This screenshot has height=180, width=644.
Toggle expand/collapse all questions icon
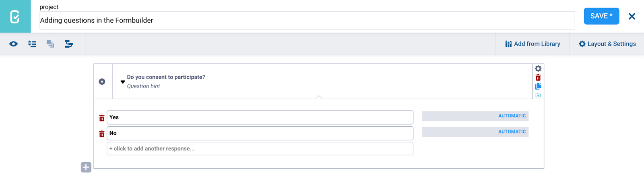tap(32, 44)
